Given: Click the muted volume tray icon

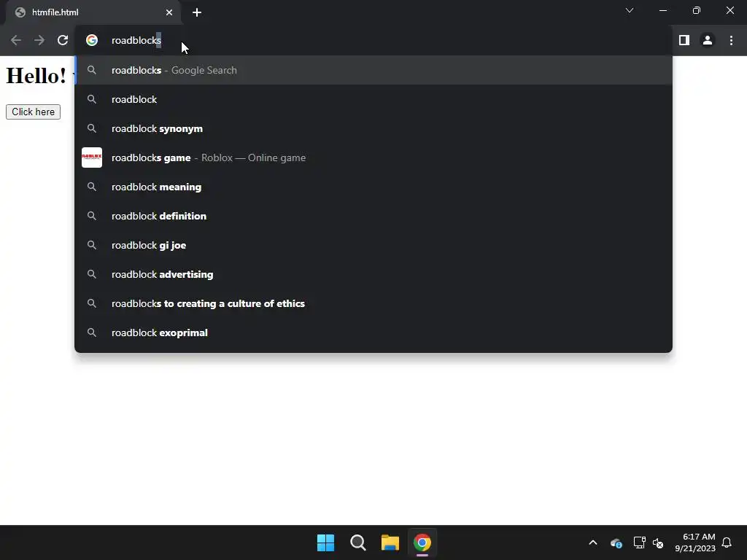Looking at the screenshot, I should (x=658, y=542).
